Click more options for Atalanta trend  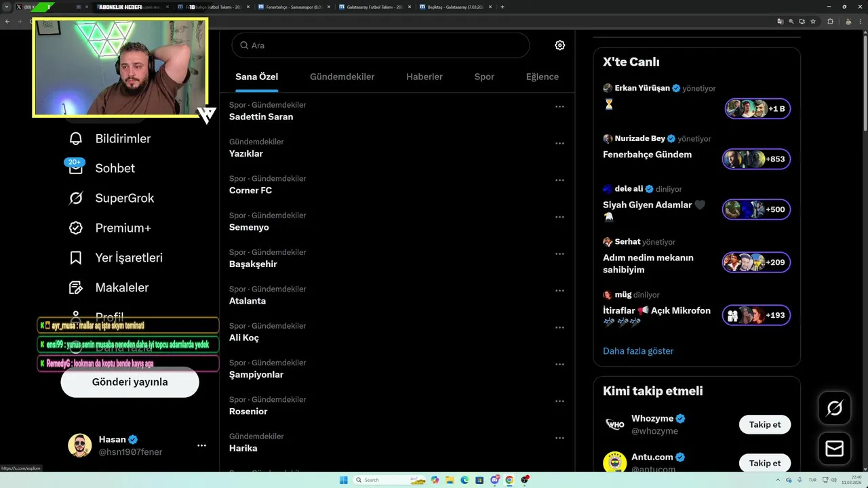559,291
